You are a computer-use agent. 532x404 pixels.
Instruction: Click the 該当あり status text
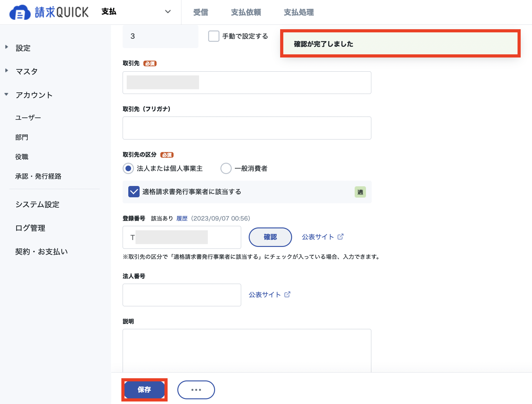[x=162, y=218]
